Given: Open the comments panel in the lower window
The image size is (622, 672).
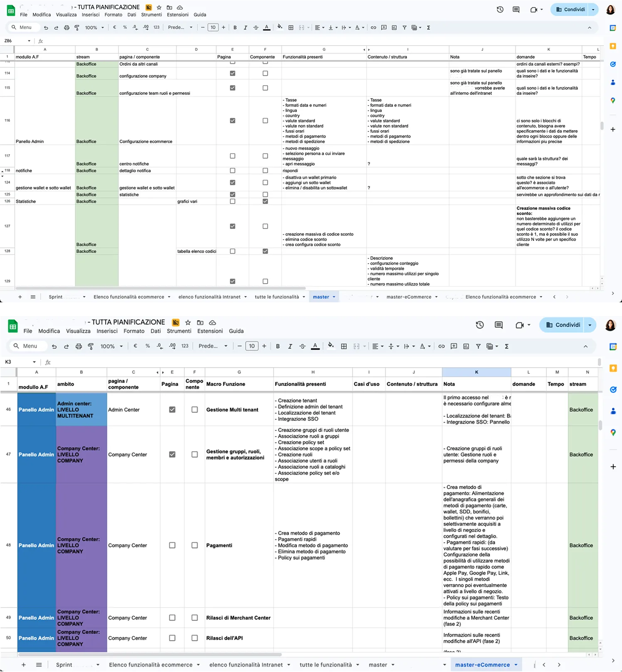Looking at the screenshot, I should coord(499,325).
